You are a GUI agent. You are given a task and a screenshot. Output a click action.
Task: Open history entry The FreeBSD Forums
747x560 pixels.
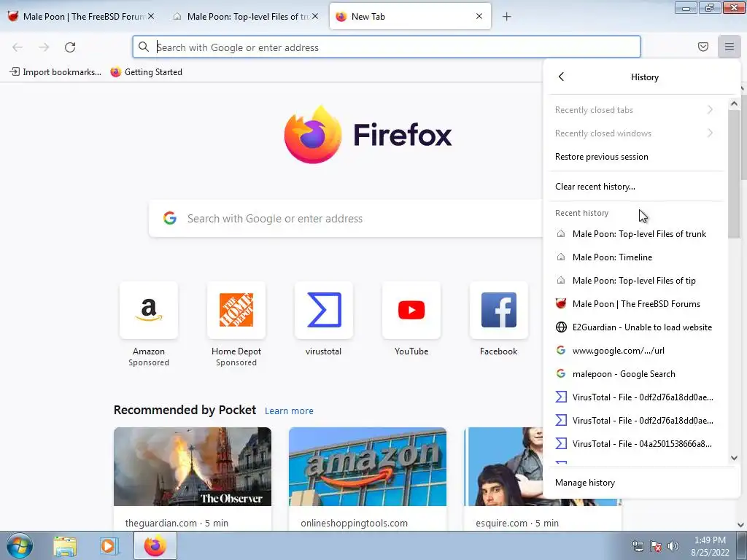point(635,304)
